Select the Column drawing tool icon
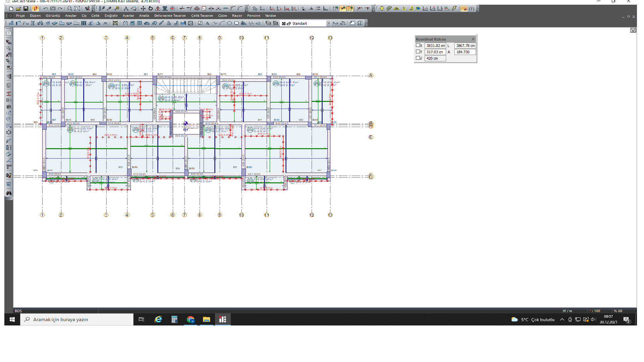The image size is (644, 362). click(33, 23)
